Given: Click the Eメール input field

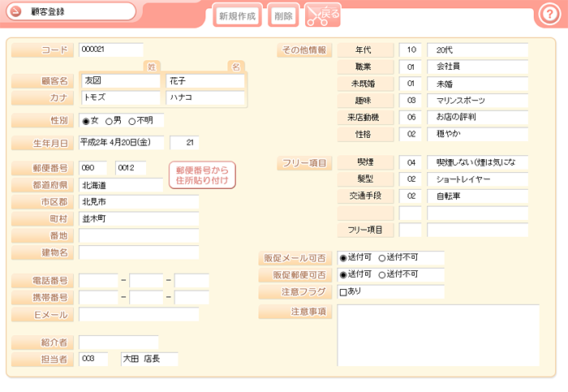Looking at the screenshot, I should click(x=139, y=315).
